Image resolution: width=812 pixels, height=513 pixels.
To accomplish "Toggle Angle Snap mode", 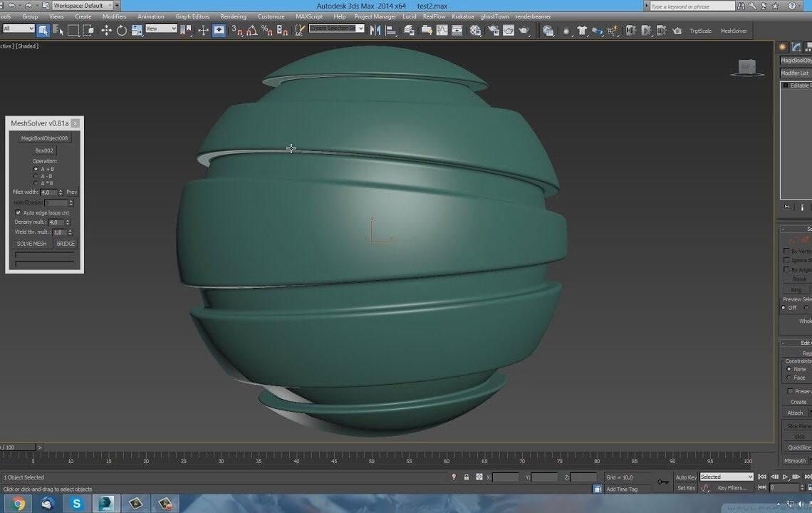I will click(250, 31).
